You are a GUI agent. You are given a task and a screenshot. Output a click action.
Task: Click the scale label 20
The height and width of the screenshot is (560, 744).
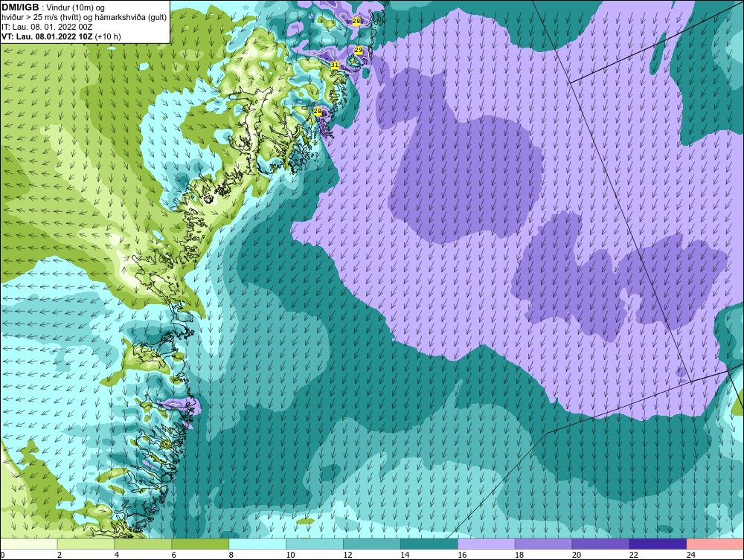click(577, 555)
